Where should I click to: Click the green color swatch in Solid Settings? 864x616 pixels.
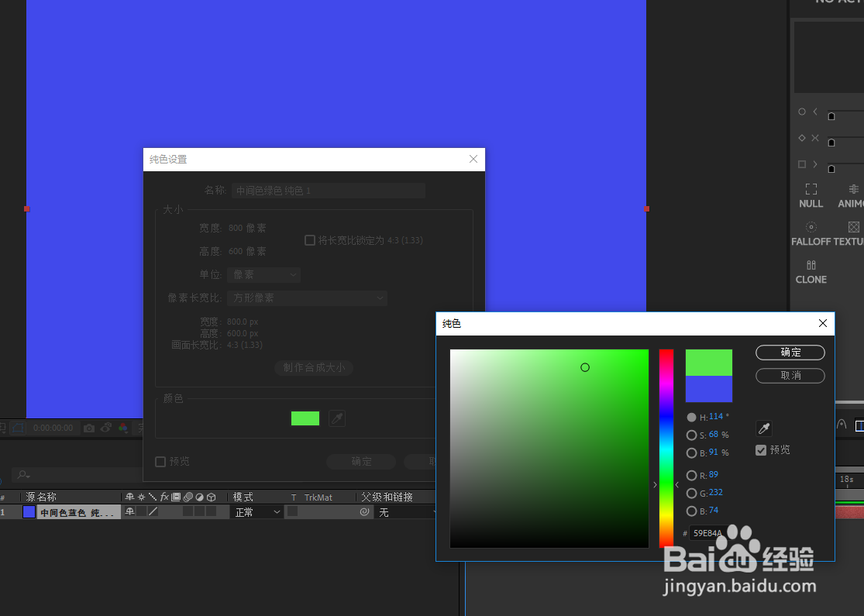click(305, 418)
